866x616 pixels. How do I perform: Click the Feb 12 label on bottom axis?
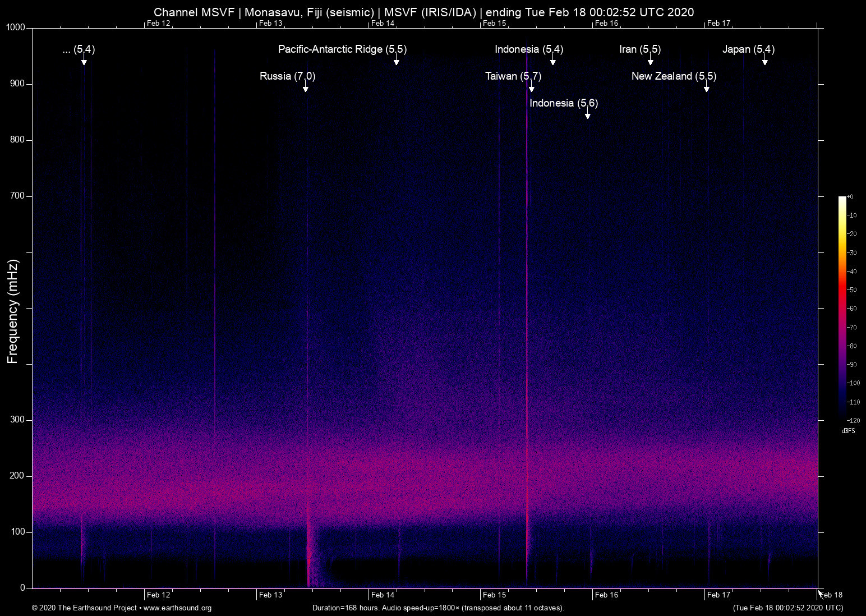[x=158, y=595]
